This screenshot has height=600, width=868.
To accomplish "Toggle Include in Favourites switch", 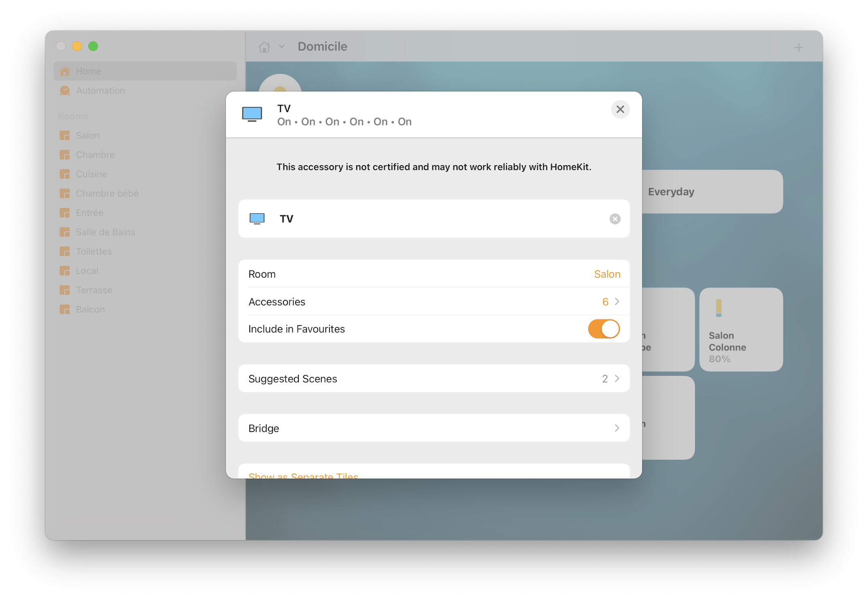I will 603,329.
